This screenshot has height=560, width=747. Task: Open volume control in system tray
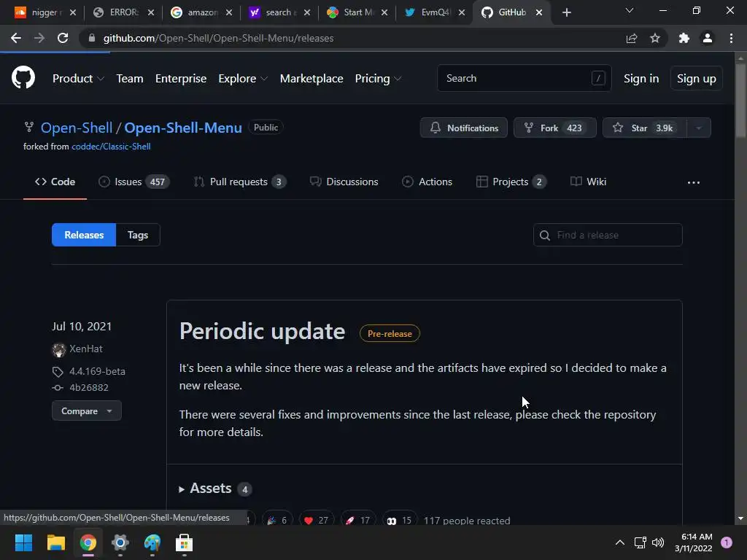658,542
